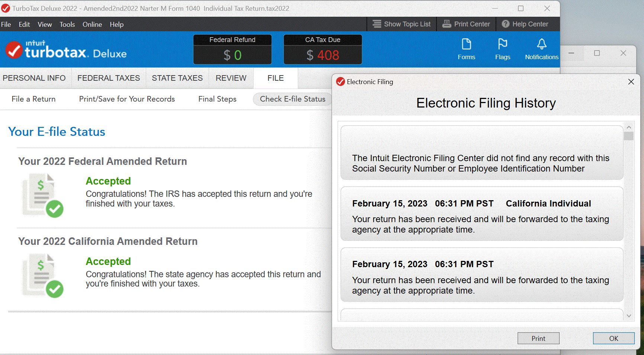Select Check E-file Status subtab
Viewport: 644px width, 355px height.
pos(293,99)
